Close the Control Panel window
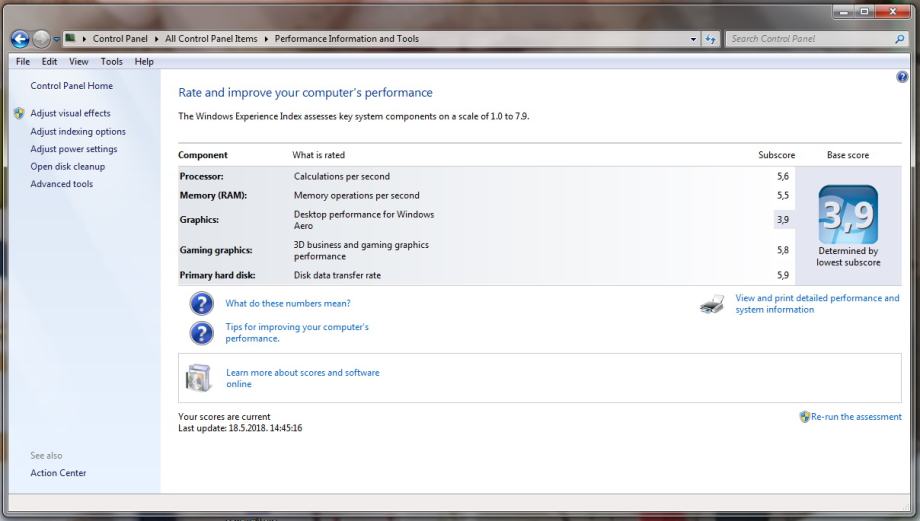Screen dimensions: 920x521 pos(894,11)
